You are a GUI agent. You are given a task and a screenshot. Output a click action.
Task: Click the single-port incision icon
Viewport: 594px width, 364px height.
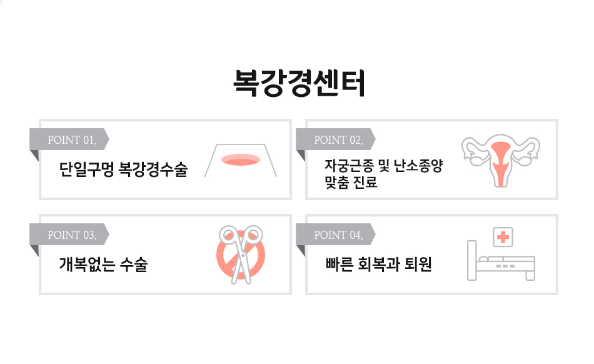241,160
